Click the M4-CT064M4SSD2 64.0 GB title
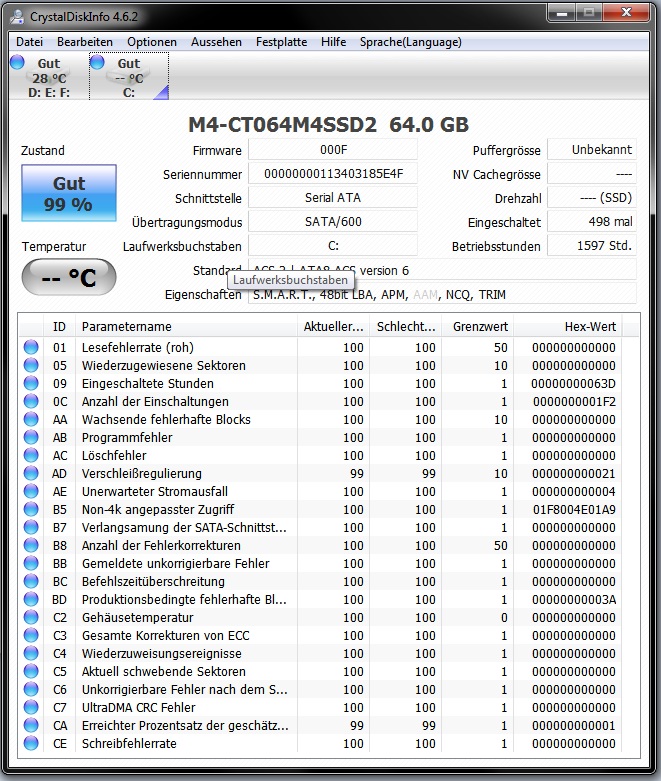Screen dimensions: 661x781 point(329,125)
